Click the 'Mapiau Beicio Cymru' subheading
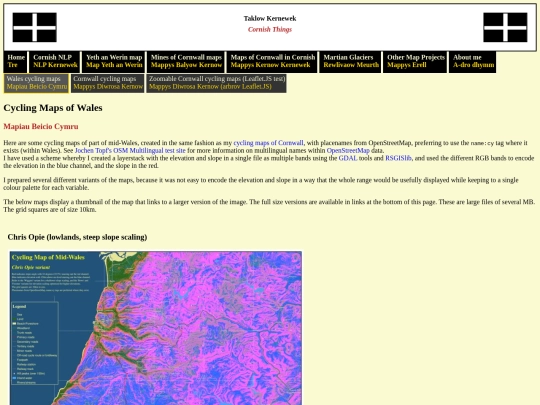The height and width of the screenshot is (405, 540). tap(41, 126)
